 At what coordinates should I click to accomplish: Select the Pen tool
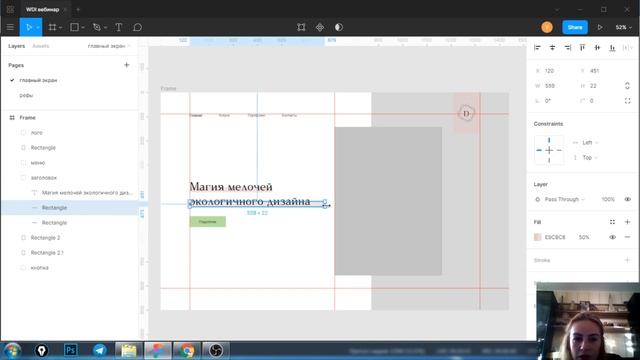coord(97,27)
